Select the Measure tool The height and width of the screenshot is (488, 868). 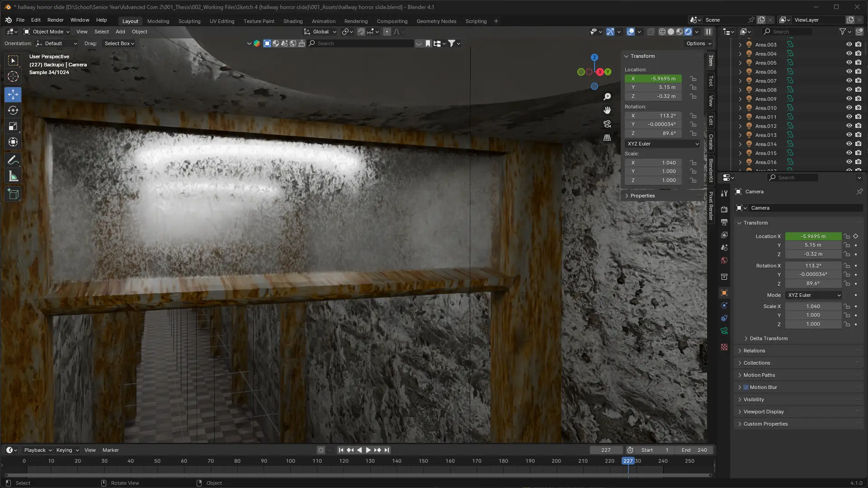coord(13,177)
